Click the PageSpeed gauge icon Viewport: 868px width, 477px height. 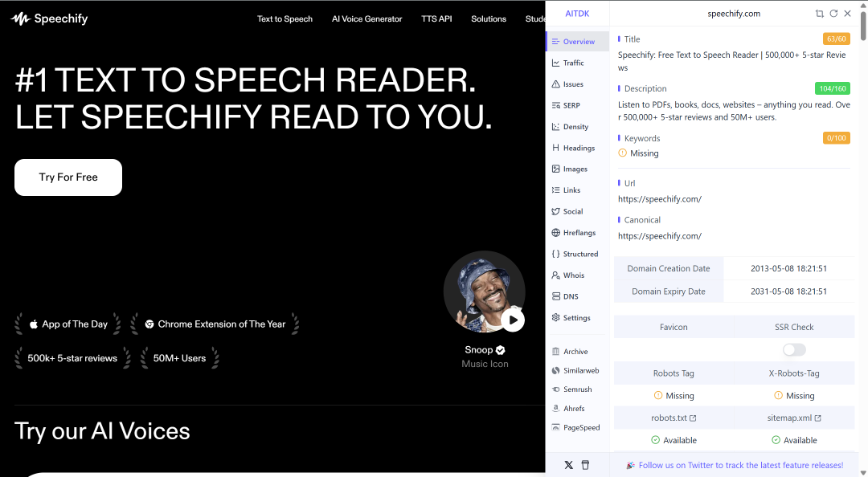(x=556, y=427)
